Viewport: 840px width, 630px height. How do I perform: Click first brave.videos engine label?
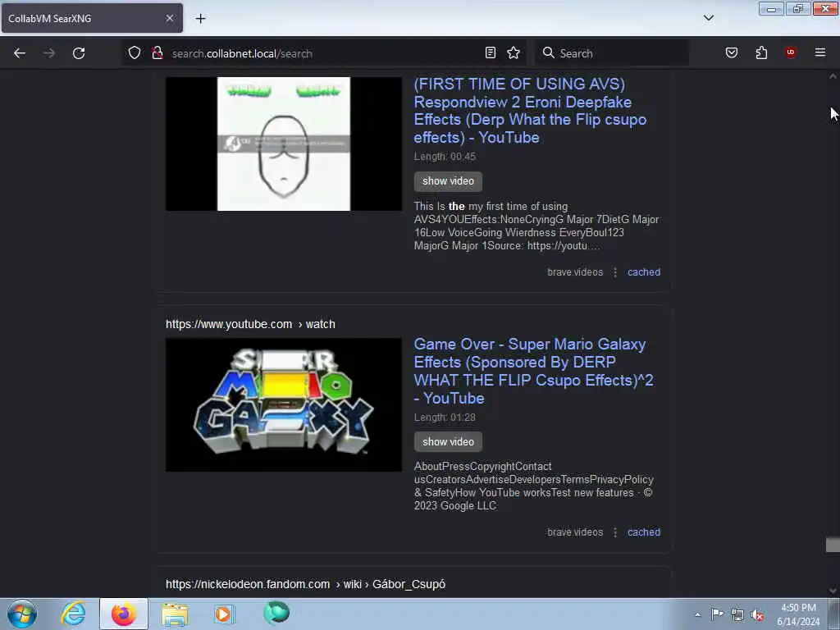click(575, 272)
